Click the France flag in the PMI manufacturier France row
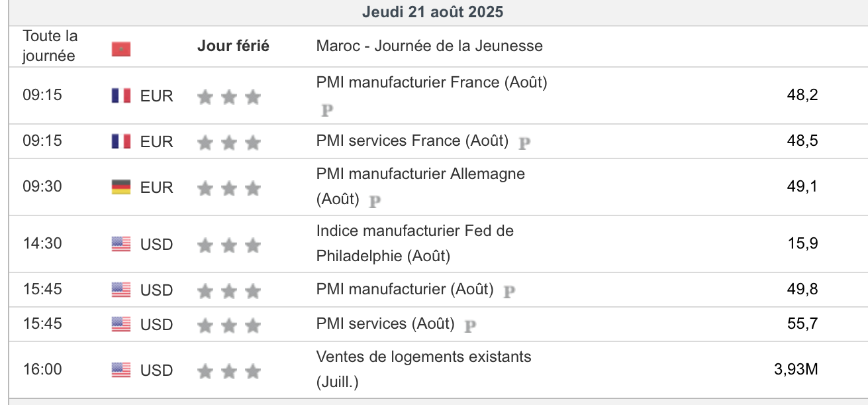Viewport: 868px width, 405px height. click(121, 96)
